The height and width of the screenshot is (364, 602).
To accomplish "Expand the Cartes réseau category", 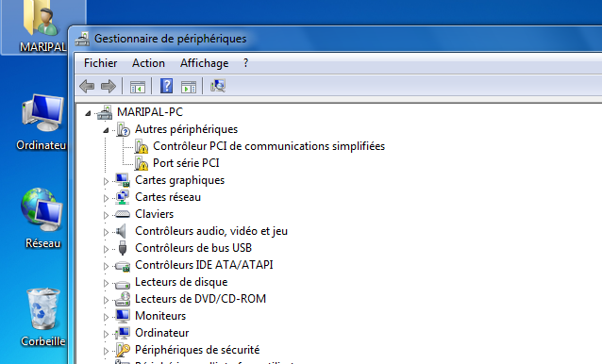I will pos(106,198).
